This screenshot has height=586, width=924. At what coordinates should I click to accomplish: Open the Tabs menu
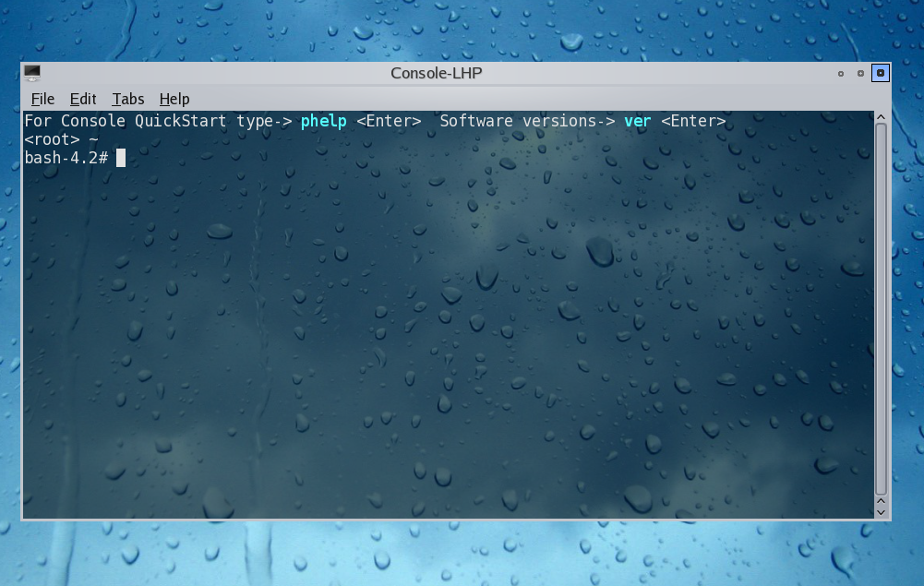click(x=128, y=99)
